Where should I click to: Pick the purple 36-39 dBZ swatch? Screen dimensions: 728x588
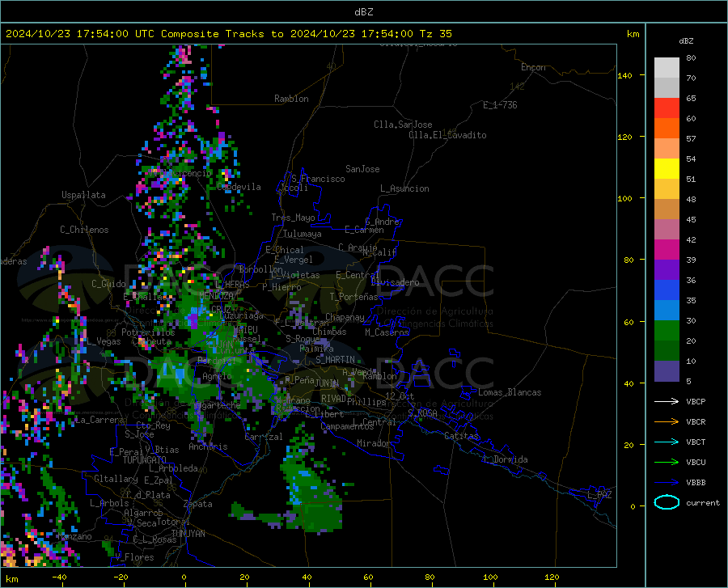click(667, 270)
